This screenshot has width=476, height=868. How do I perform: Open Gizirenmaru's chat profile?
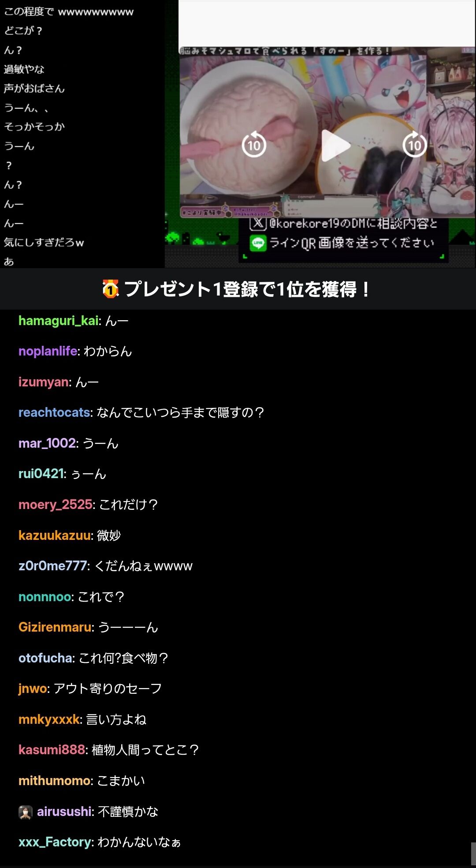pyautogui.click(x=55, y=627)
